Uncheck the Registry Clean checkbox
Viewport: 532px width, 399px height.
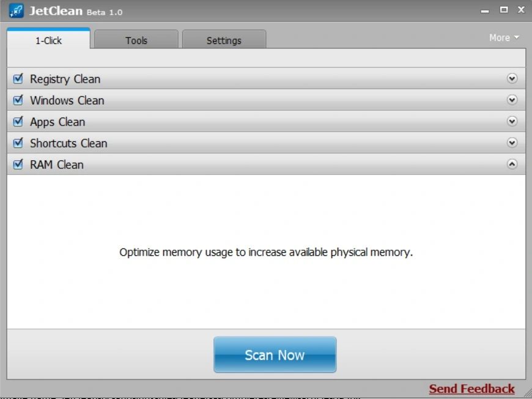pos(18,79)
